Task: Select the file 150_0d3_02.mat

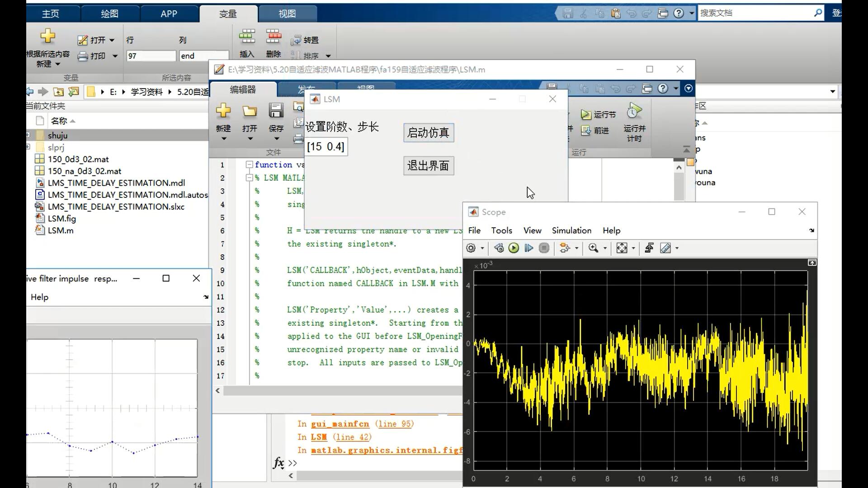Action: [x=78, y=159]
